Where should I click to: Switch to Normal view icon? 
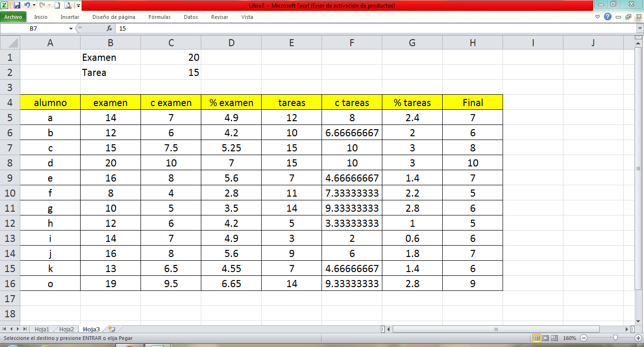coord(537,338)
